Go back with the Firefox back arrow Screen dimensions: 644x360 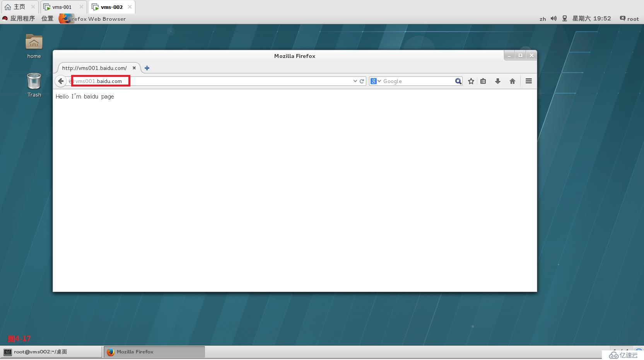click(61, 81)
